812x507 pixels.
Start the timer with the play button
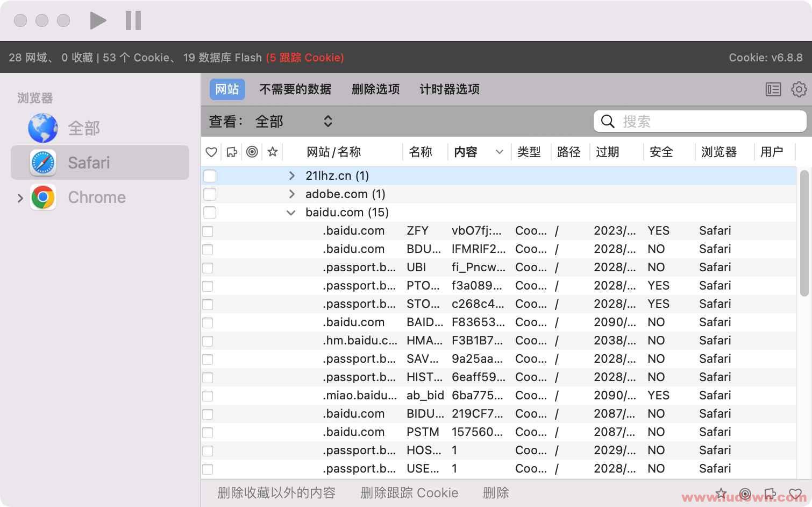(x=98, y=20)
